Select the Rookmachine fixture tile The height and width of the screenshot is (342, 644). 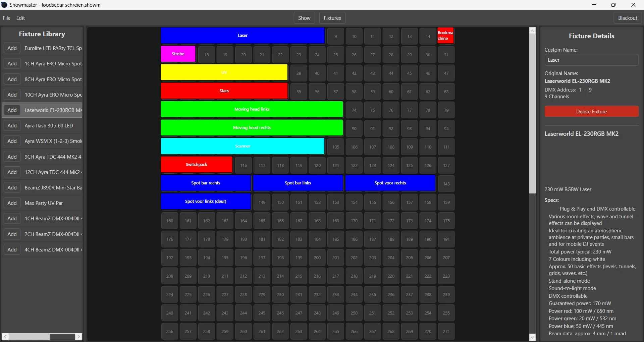click(x=445, y=35)
